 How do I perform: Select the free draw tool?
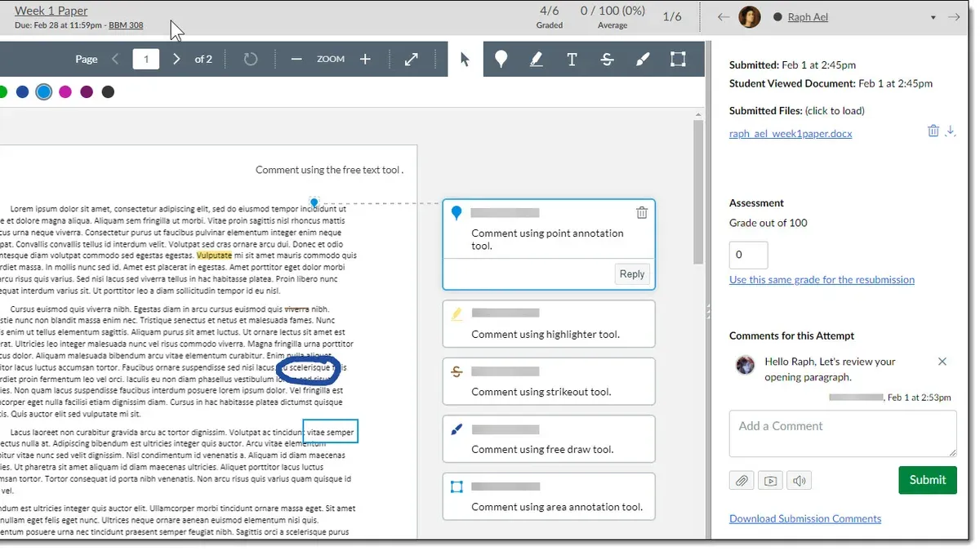point(643,60)
